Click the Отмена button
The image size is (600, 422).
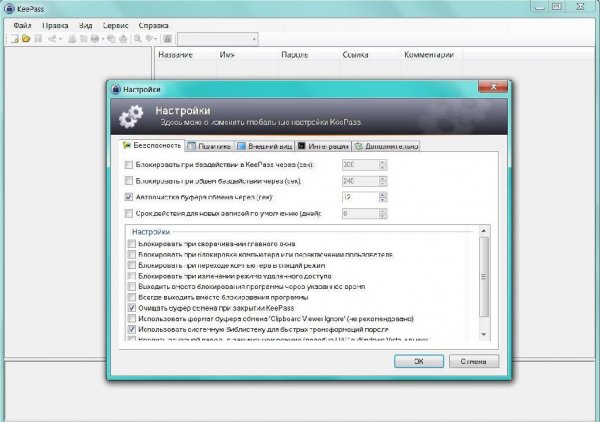pyautogui.click(x=474, y=361)
